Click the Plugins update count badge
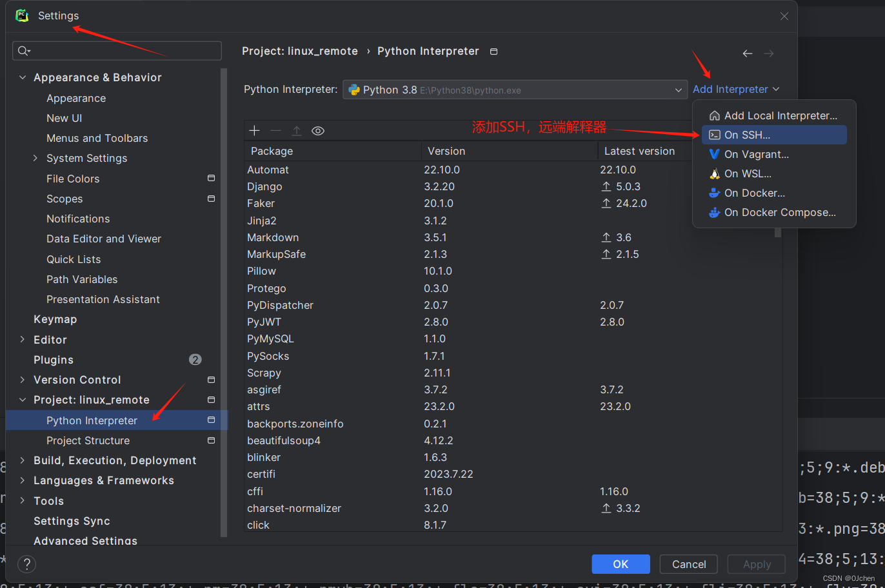Screen dimensions: 885x588 pos(195,360)
